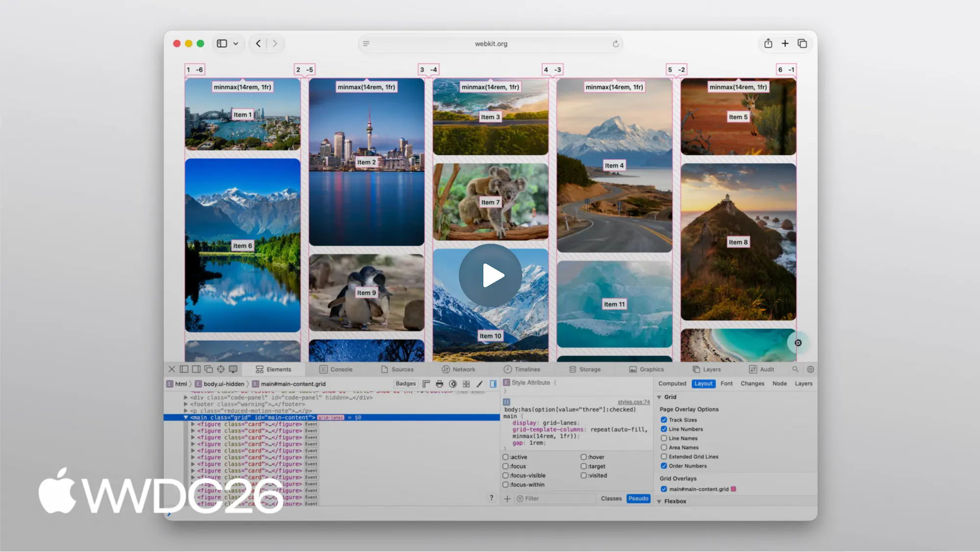Enable Line Names overlay option
Viewport: 980px width, 552px height.
pyautogui.click(x=663, y=438)
